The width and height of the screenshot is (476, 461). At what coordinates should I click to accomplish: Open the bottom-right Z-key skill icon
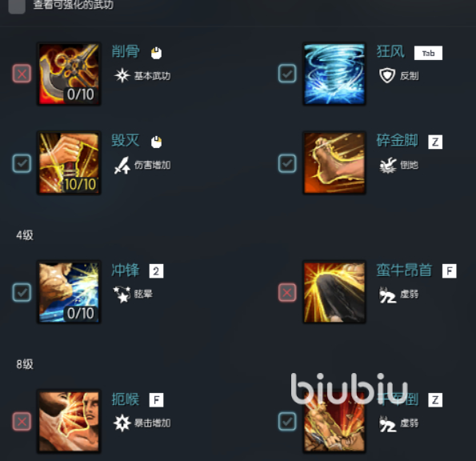coord(334,421)
